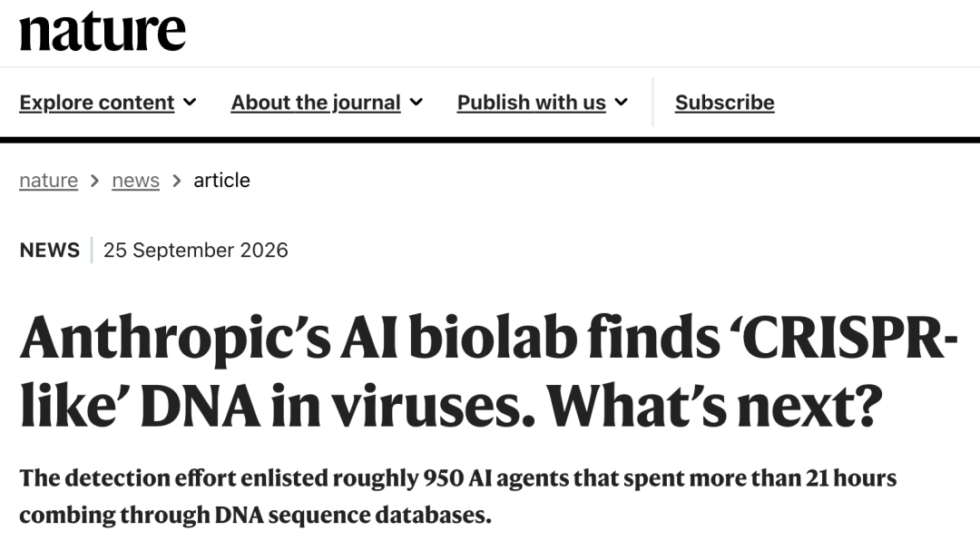Click the word CRISPR in headline
The width and height of the screenshot is (980, 551).
coord(845,338)
